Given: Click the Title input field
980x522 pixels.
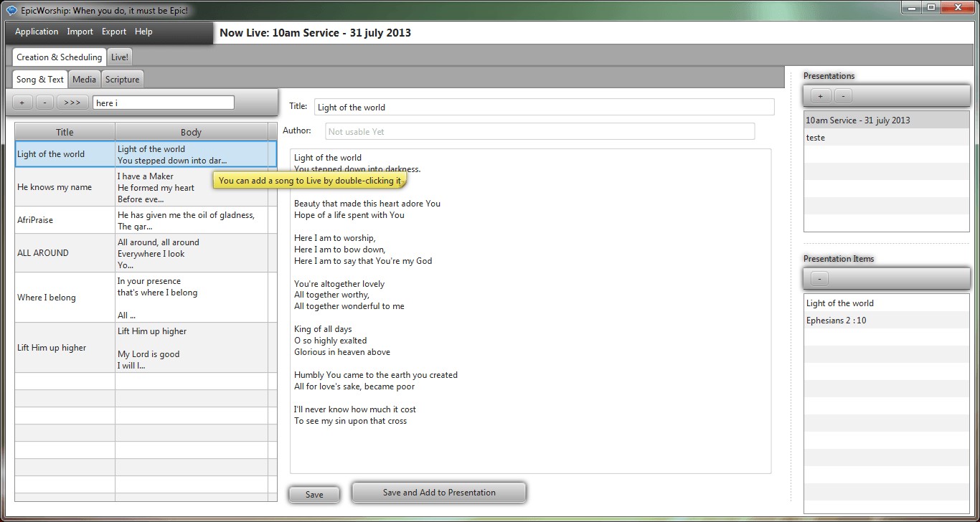Looking at the screenshot, I should coord(545,107).
